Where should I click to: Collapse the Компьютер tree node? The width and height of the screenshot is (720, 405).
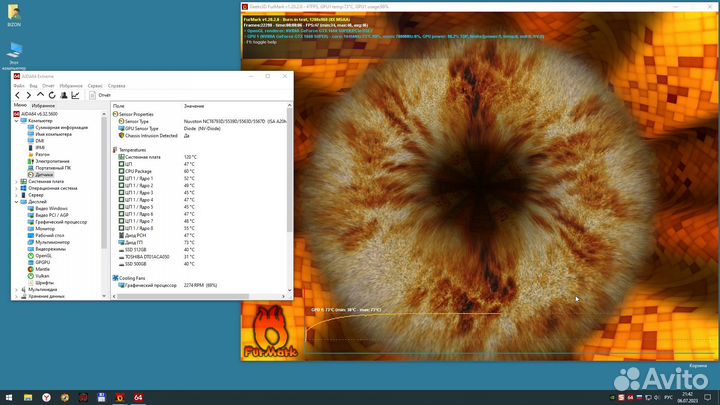(x=17, y=121)
